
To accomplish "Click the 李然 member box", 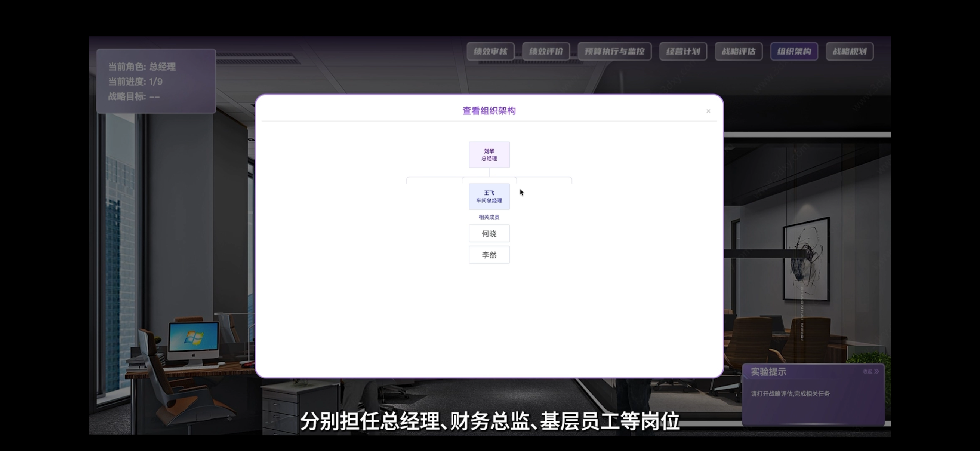I will click(x=489, y=255).
